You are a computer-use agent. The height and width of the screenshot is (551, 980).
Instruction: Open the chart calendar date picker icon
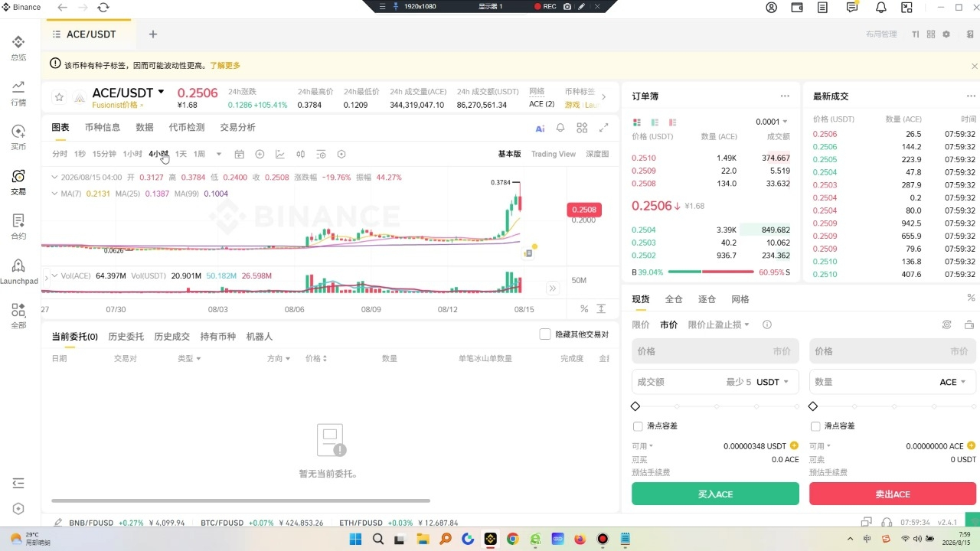coord(239,154)
